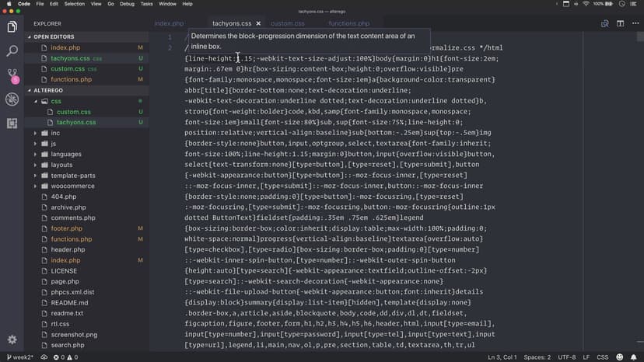Switch to the functions.php tab
The image size is (644, 362).
click(348, 24)
